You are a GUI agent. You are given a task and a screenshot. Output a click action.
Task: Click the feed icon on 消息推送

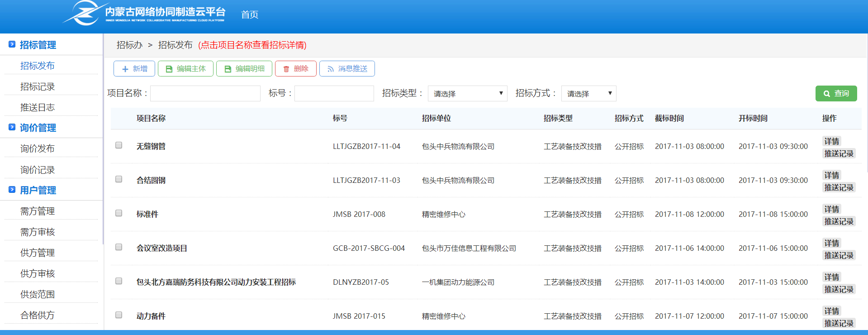[331, 69]
